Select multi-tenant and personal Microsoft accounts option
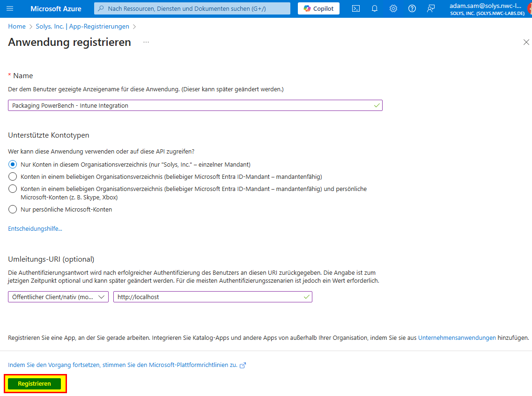The width and height of the screenshot is (532, 396). [x=13, y=189]
